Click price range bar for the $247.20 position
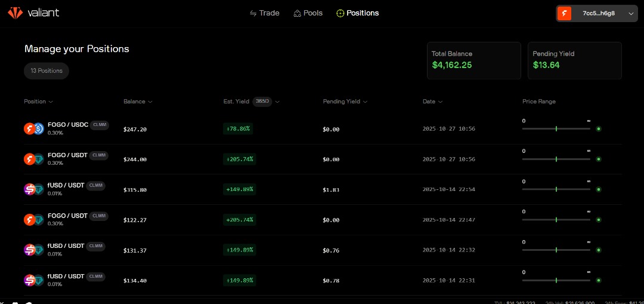Screen dimensions: 644x304 click(x=556, y=129)
